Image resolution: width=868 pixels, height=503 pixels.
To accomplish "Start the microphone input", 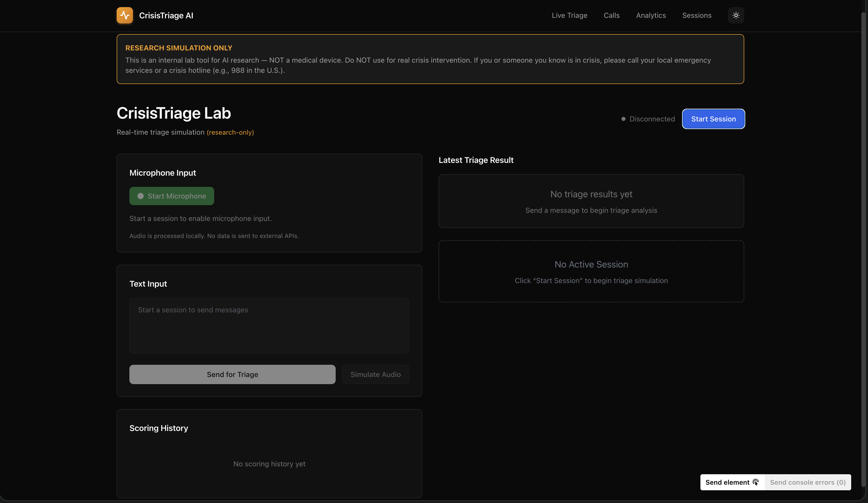I will pos(171,196).
